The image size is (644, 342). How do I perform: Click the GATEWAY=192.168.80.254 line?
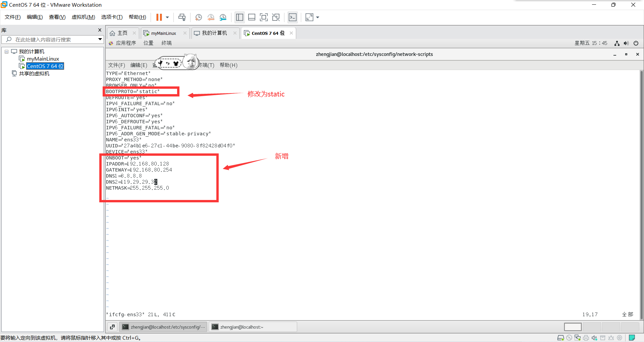tap(139, 170)
